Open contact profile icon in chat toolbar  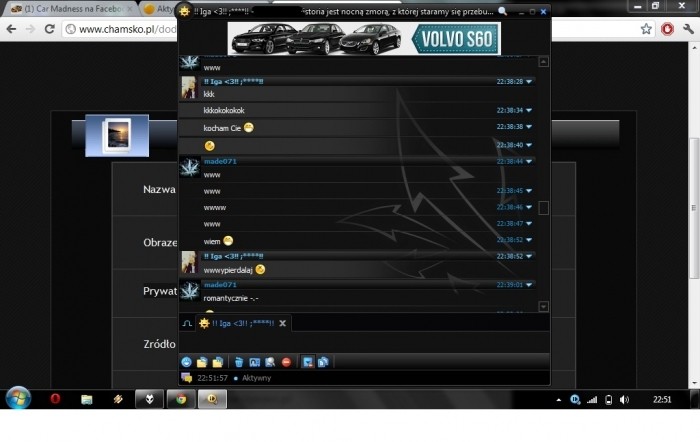click(254, 362)
